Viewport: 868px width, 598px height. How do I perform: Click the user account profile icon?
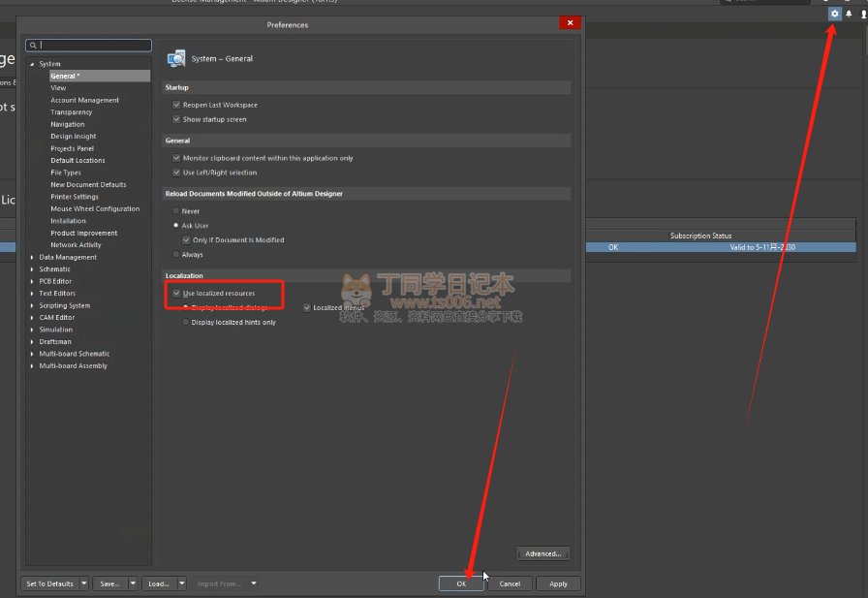[x=863, y=14]
